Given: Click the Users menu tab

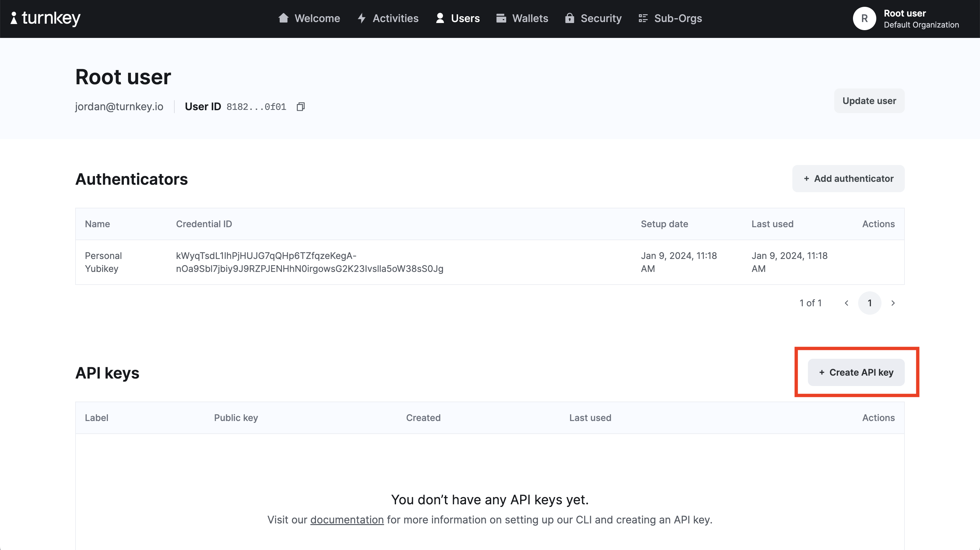Looking at the screenshot, I should (x=457, y=18).
